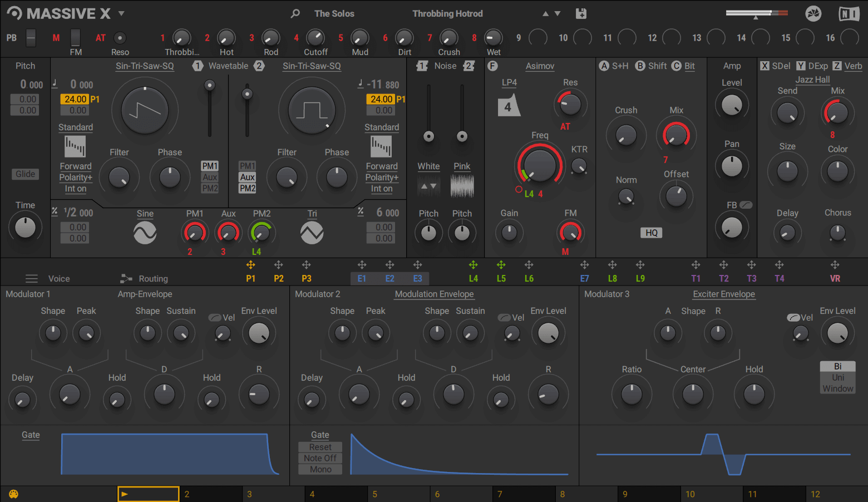
Task: Open the Jazz Hall reverb preset selector
Action: coord(812,80)
